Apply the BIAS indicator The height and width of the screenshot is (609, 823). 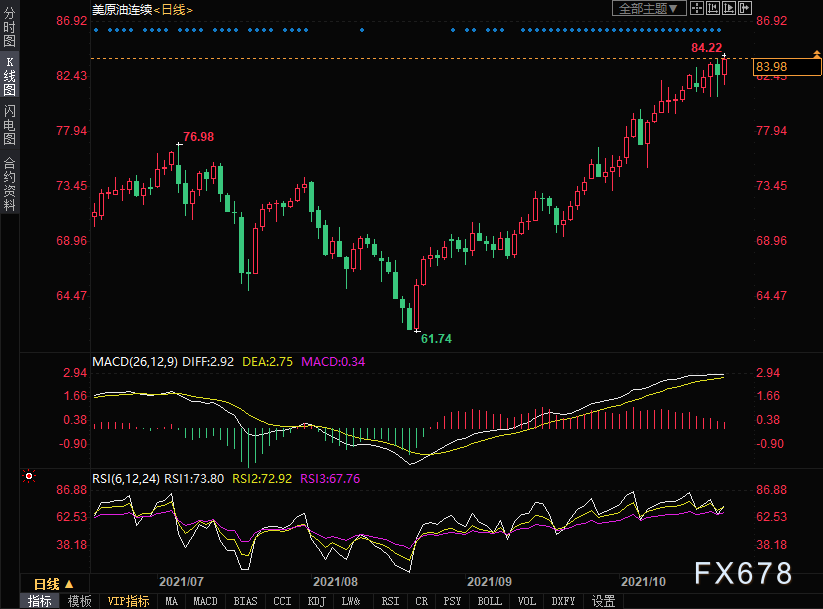[245, 601]
